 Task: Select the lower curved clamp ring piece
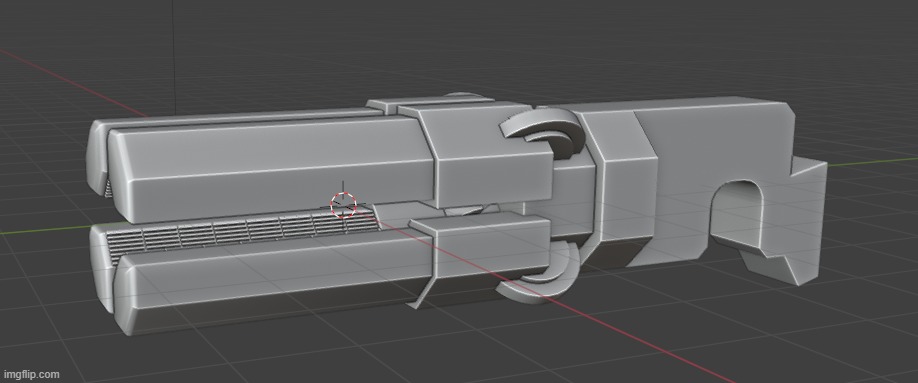pos(539,274)
